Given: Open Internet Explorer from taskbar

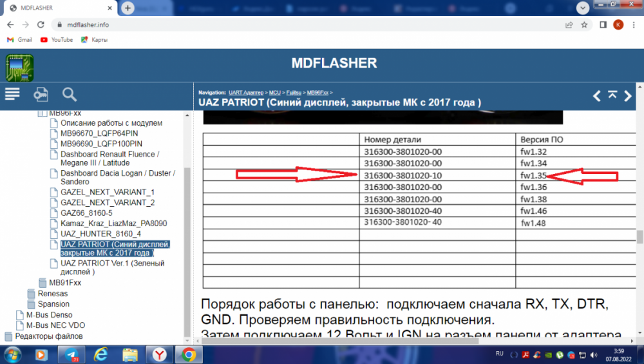Looking at the screenshot, I should pos(100,354).
